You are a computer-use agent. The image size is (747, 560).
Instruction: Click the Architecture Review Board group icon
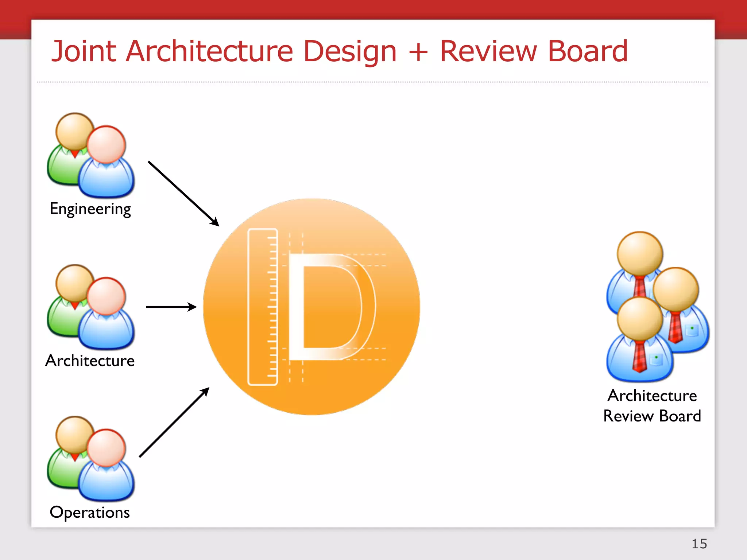coord(657,307)
